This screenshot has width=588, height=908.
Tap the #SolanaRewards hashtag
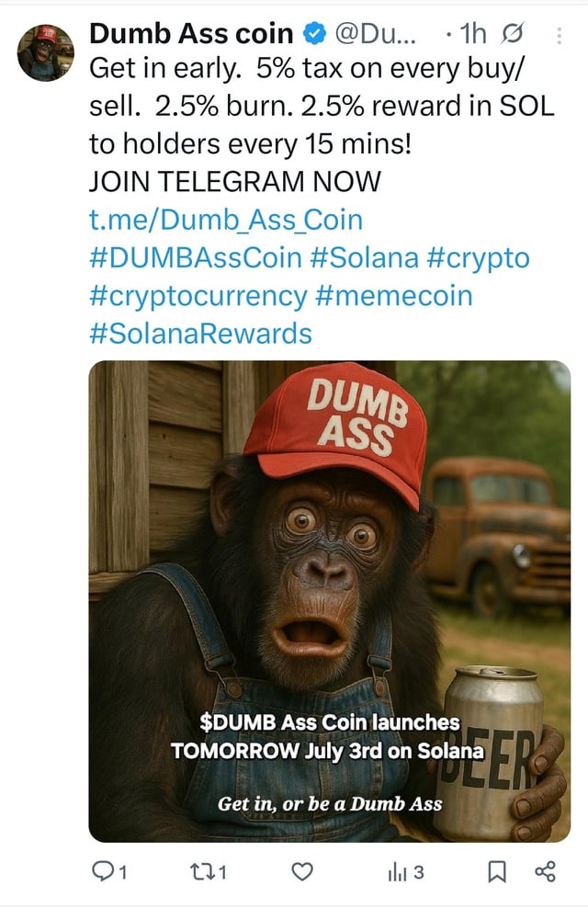tap(200, 334)
